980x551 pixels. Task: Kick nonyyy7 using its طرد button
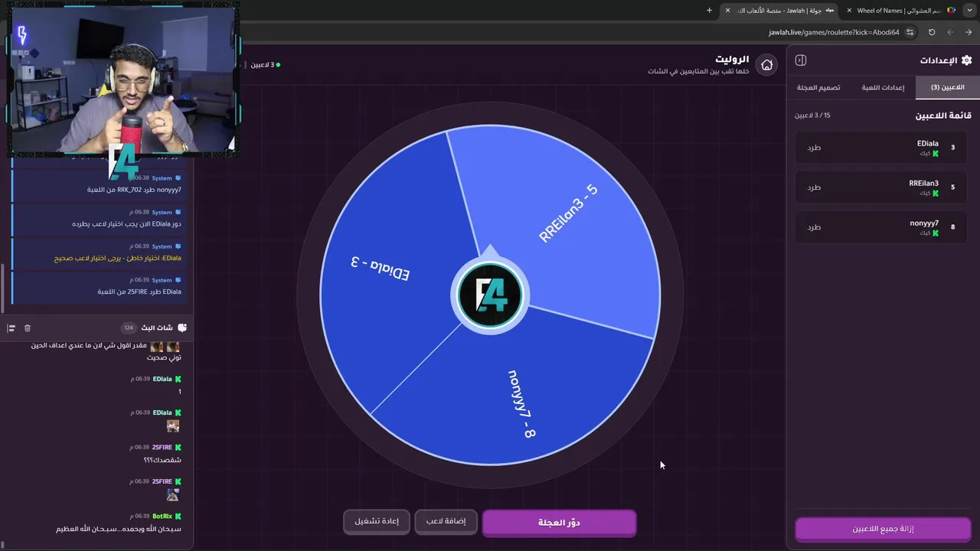[x=814, y=227]
